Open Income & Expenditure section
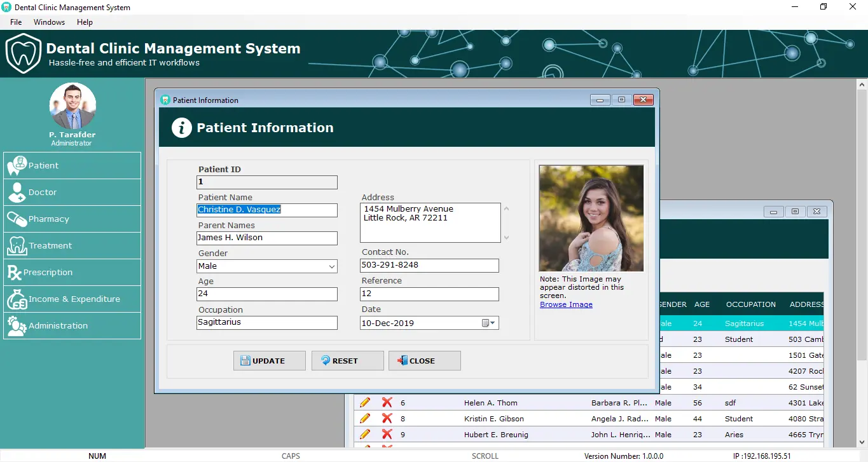 tap(72, 299)
